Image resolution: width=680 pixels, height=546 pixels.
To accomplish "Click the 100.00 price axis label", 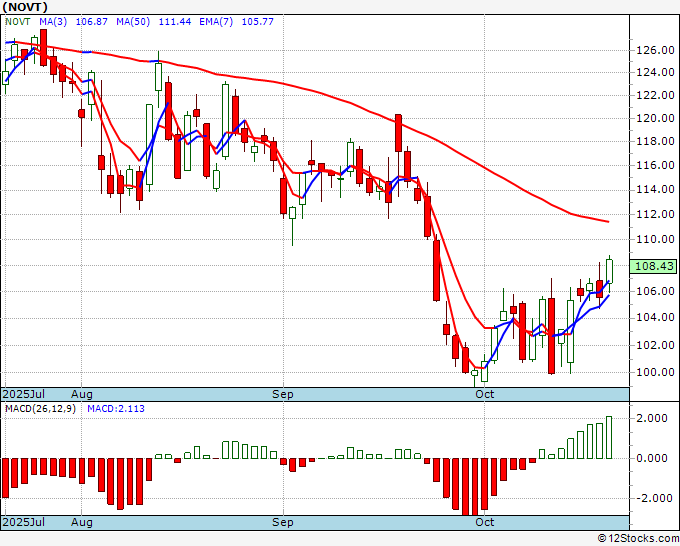I will 655,372.
